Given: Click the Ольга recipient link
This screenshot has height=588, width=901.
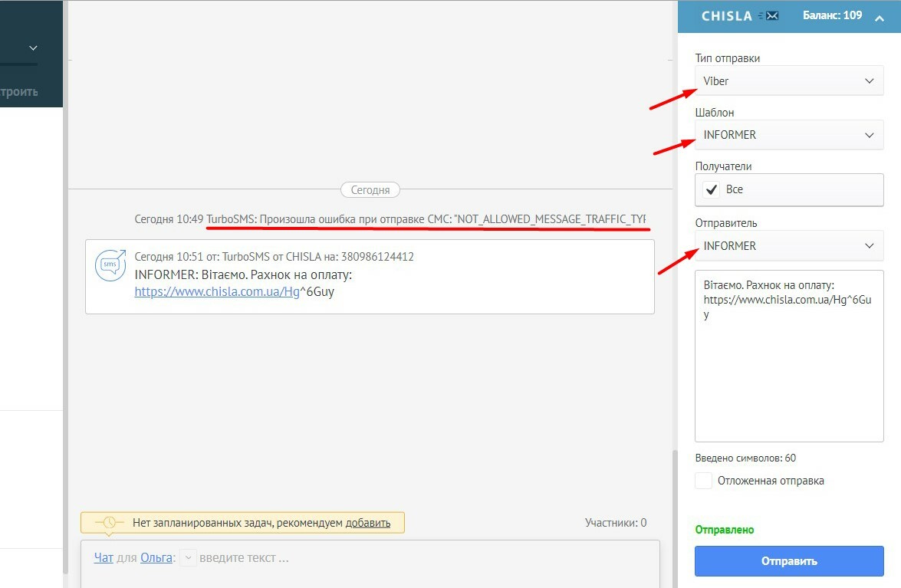Looking at the screenshot, I should pyautogui.click(x=157, y=557).
